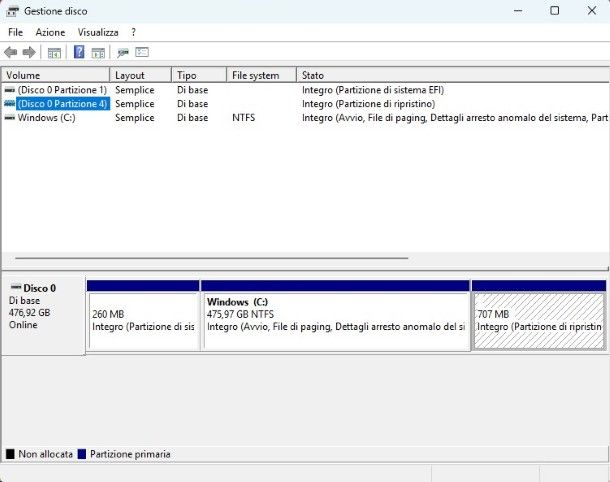
Task: Open the ? help menu
Action: (133, 32)
